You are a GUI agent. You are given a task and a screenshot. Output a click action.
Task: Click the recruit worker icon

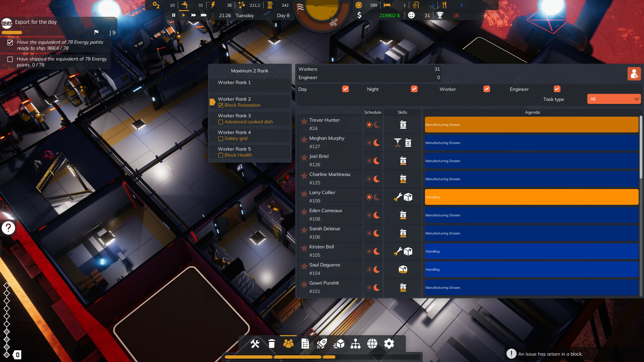(x=634, y=74)
